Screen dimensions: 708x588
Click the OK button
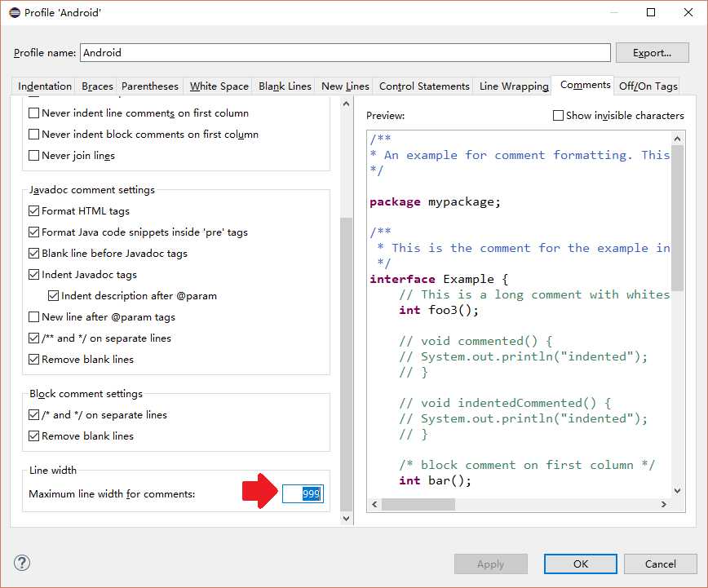pyautogui.click(x=580, y=564)
